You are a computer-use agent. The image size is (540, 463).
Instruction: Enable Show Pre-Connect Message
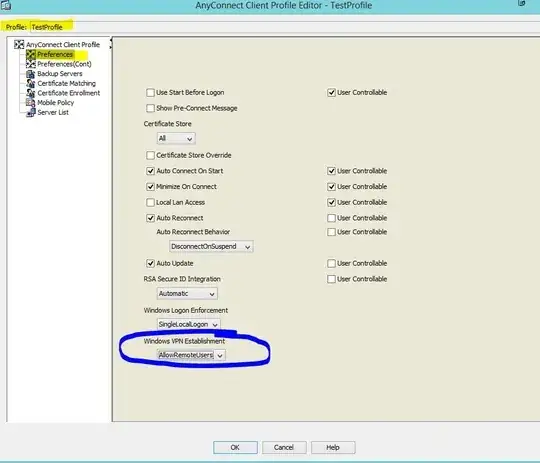(x=150, y=108)
